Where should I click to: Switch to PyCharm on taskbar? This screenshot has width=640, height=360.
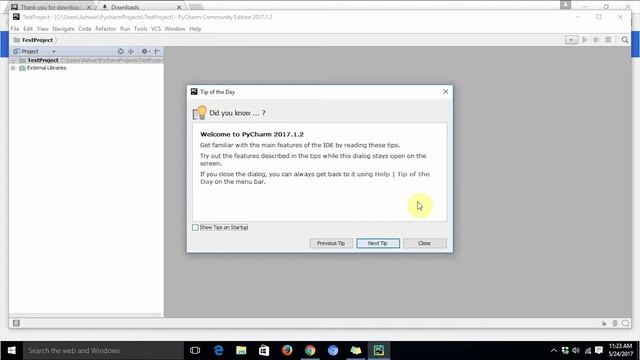[379, 351]
